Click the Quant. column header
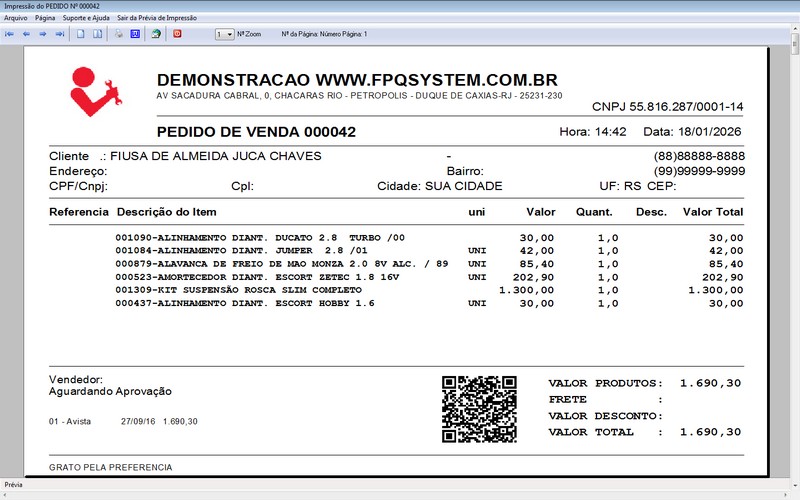 pos(594,212)
